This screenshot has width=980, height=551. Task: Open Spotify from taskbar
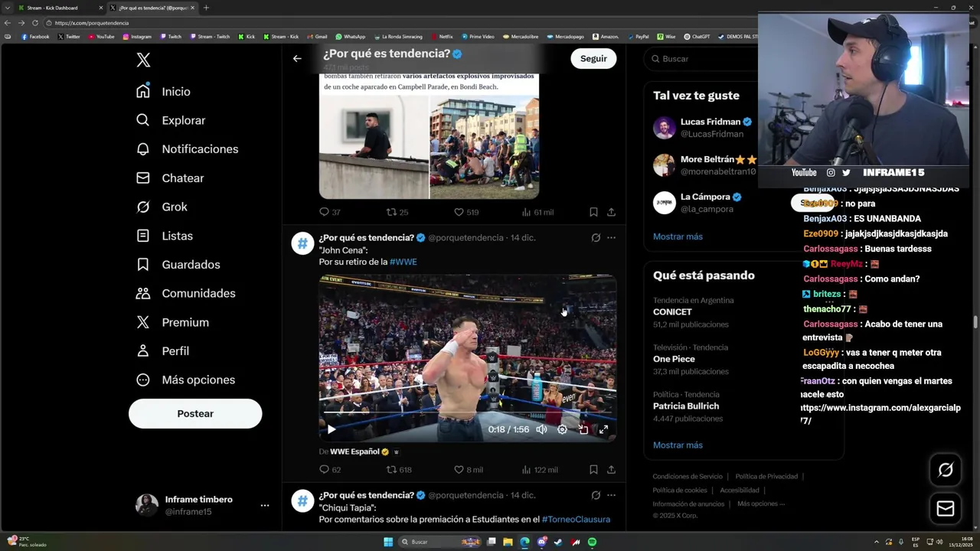tap(593, 542)
